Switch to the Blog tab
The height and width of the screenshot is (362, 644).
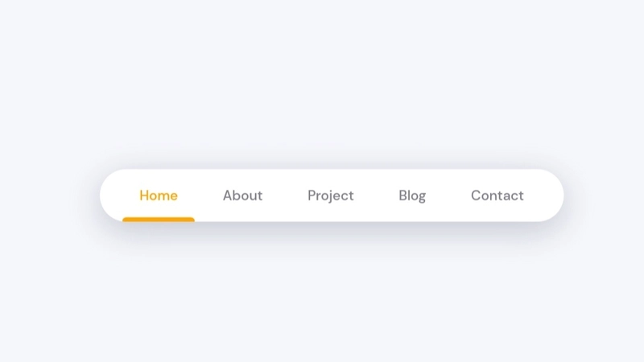click(412, 196)
